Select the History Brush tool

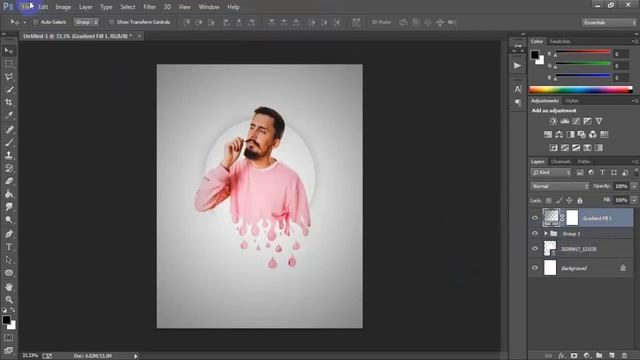(x=9, y=168)
